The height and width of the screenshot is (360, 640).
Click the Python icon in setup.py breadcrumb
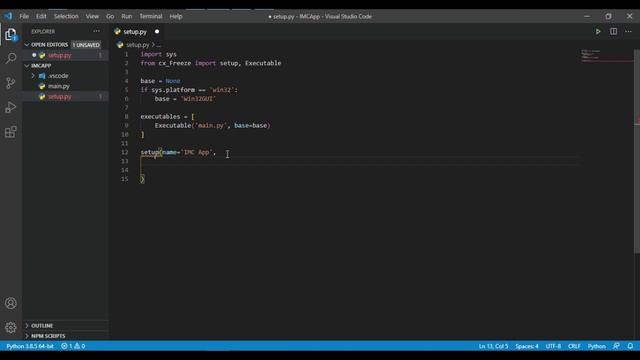120,45
